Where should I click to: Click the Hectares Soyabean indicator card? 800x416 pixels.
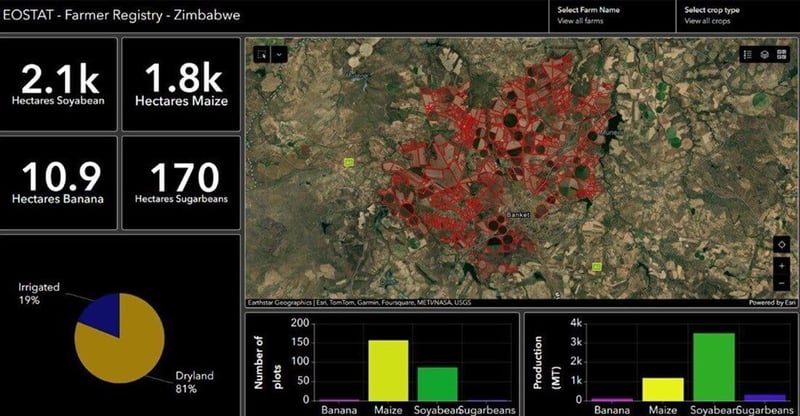coord(59,84)
